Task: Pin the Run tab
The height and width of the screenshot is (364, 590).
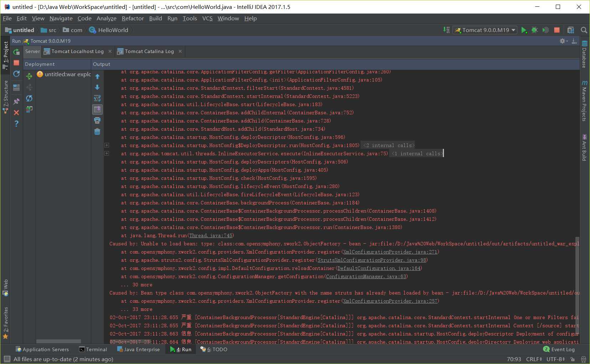Action: pyautogui.click(x=16, y=102)
